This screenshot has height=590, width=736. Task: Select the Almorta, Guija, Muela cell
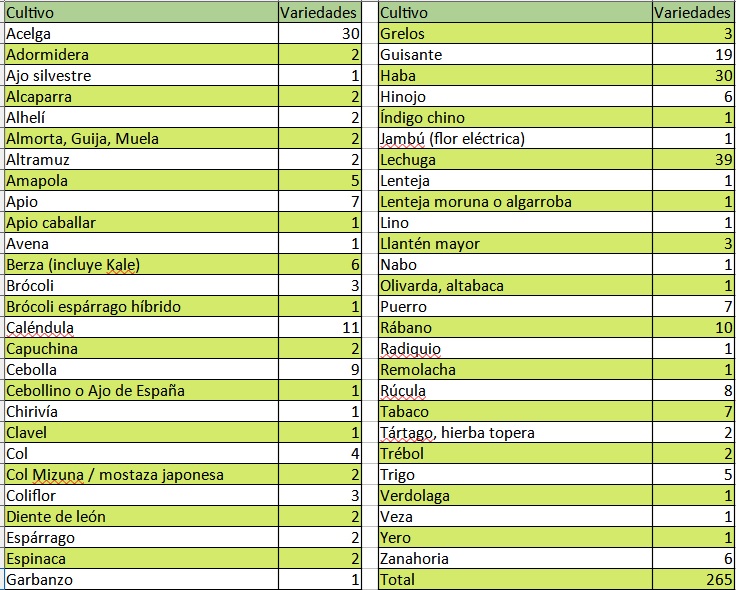pyautogui.click(x=142, y=138)
